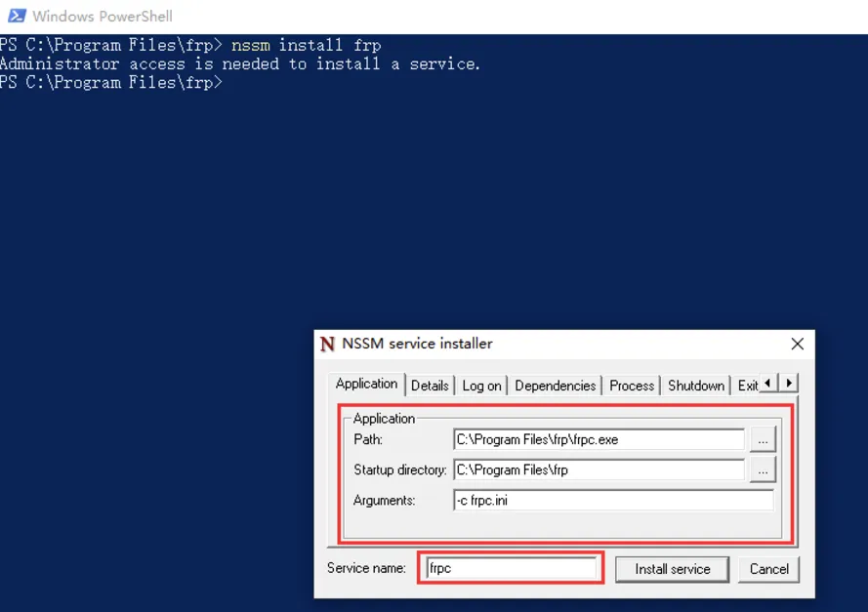Open the Details tab

click(430, 386)
